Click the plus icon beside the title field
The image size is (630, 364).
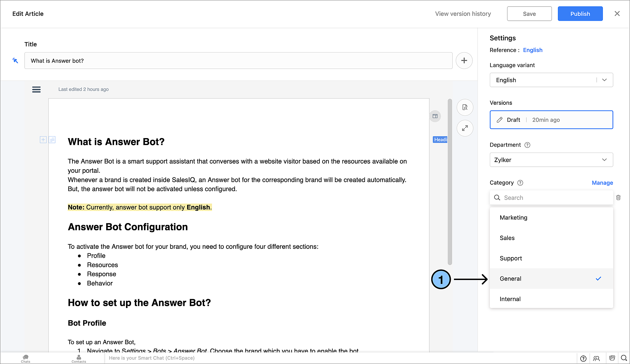tap(464, 60)
